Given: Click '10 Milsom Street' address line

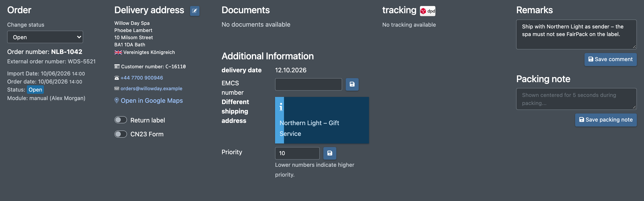Looking at the screenshot, I should [133, 38].
